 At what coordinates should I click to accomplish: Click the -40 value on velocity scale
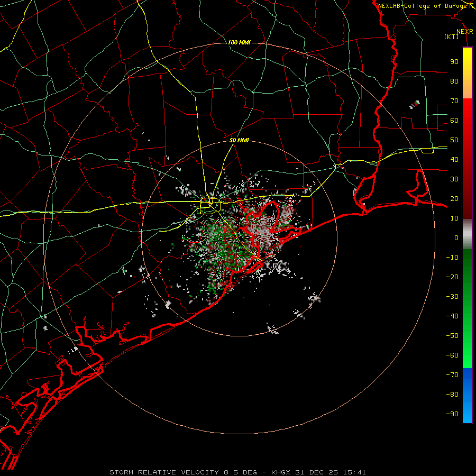pyautogui.click(x=452, y=316)
